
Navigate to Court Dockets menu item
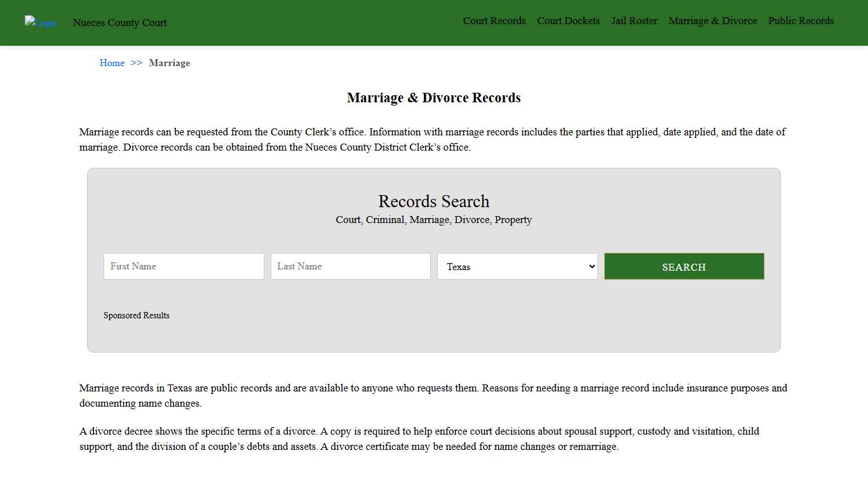pyautogui.click(x=568, y=20)
